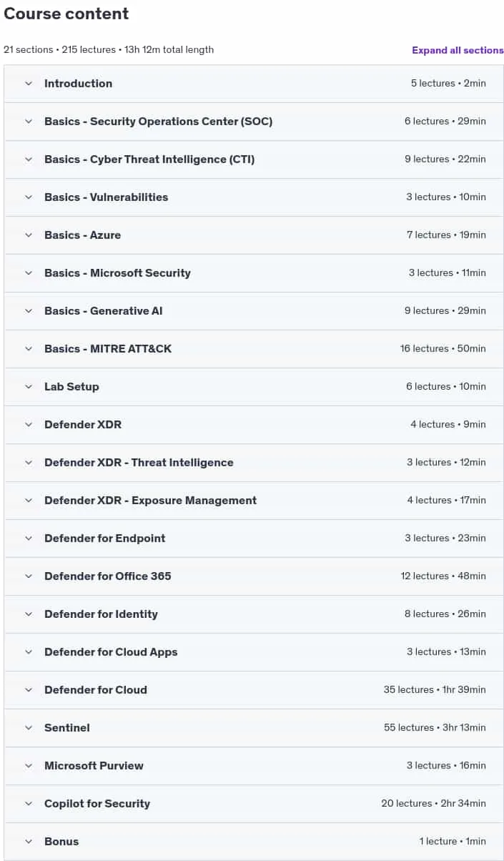The image size is (504, 861).
Task: Expand chevron beside Basics - Azure
Action: coord(29,235)
